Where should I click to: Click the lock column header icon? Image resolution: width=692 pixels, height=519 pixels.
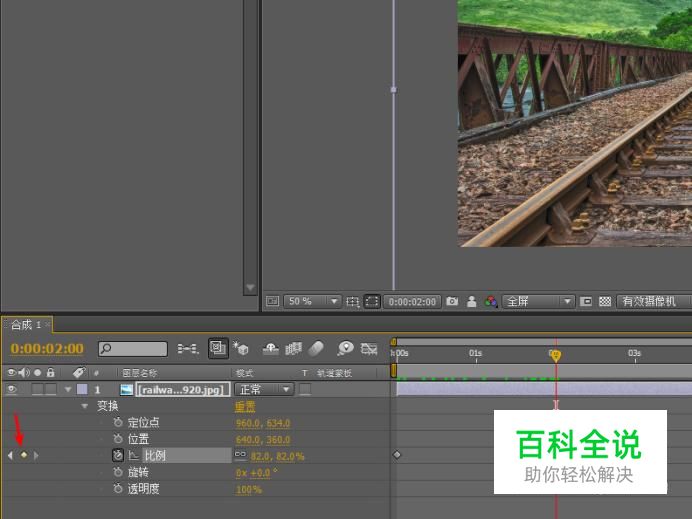point(51,372)
